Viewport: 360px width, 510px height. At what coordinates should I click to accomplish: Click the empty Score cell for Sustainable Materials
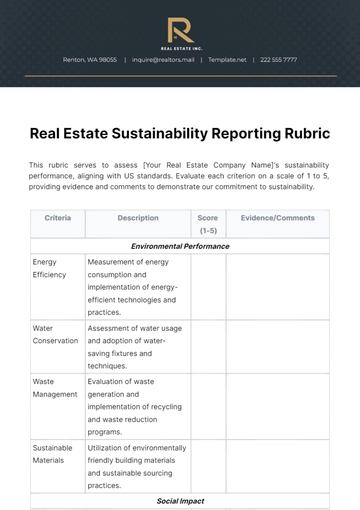pyautogui.click(x=208, y=466)
